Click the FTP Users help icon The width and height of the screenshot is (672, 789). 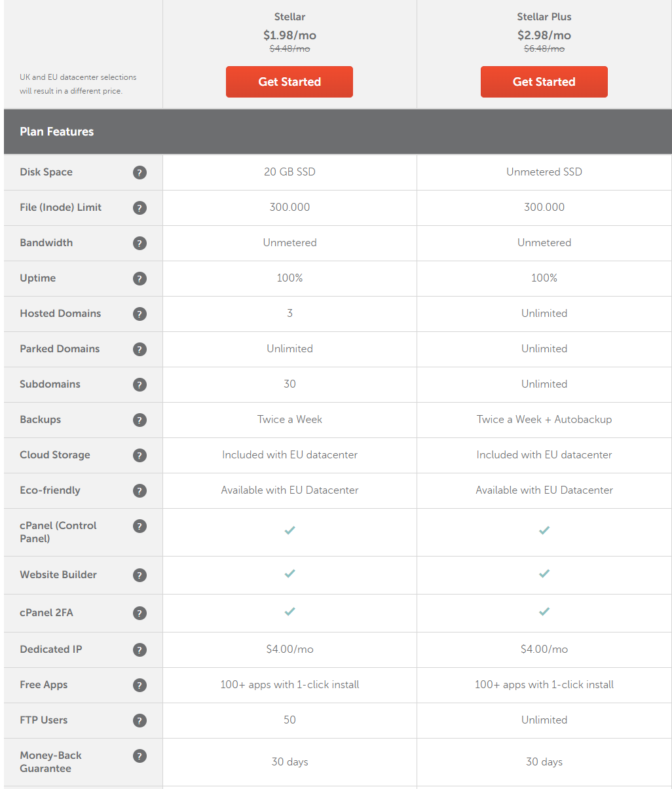tap(140, 721)
